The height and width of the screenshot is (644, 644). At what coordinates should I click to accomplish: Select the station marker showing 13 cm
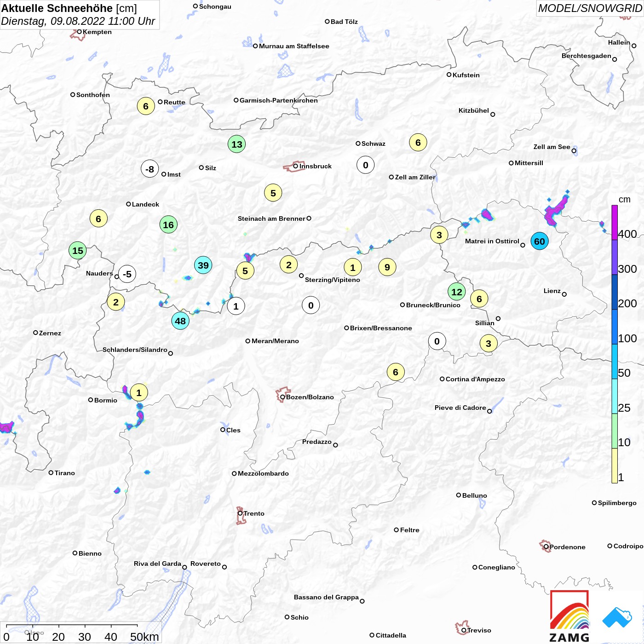[237, 144]
